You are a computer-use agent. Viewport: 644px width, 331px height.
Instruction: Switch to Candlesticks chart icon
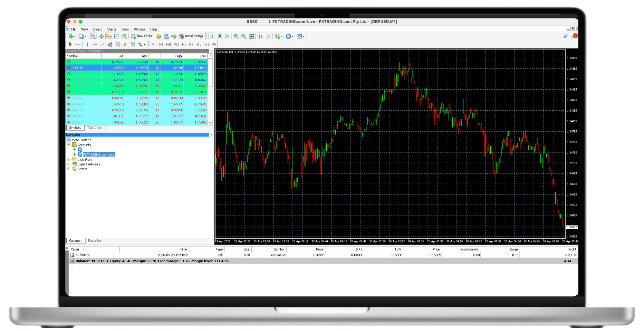pos(220,36)
